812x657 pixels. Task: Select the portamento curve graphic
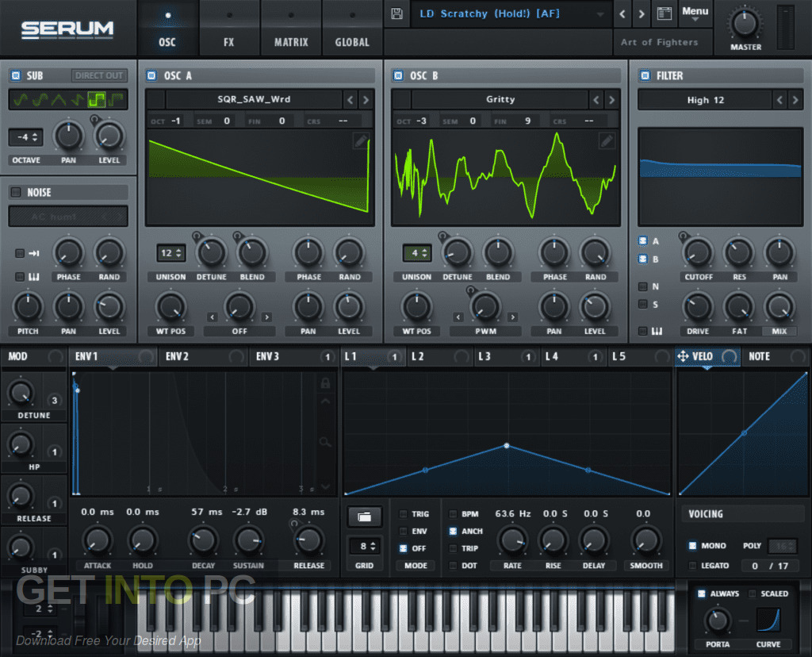(x=768, y=620)
